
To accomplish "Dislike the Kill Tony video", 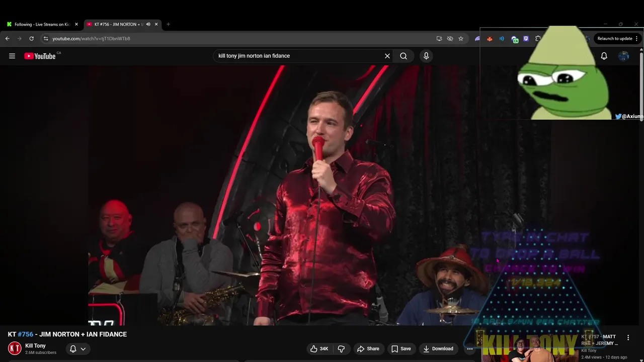I will point(341,348).
